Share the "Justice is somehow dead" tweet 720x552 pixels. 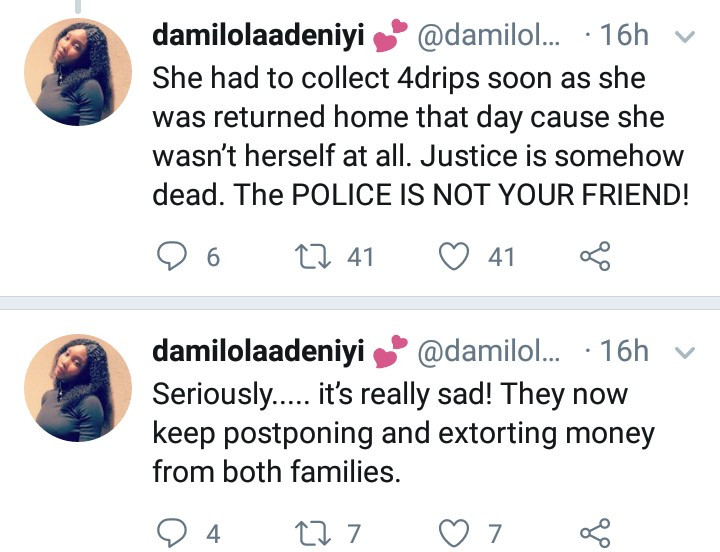click(x=594, y=257)
